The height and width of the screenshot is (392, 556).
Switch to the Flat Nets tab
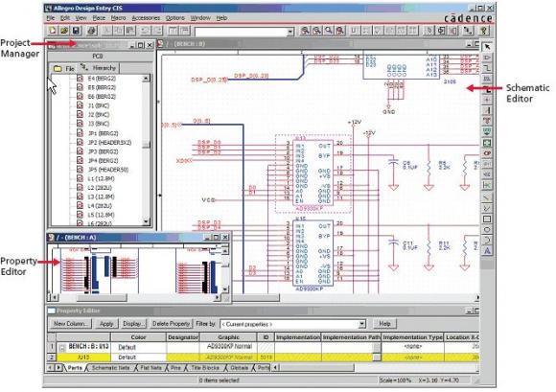tap(151, 368)
